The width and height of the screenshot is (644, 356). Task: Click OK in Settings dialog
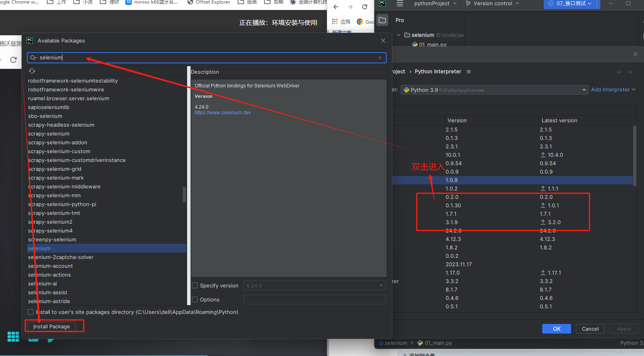557,329
